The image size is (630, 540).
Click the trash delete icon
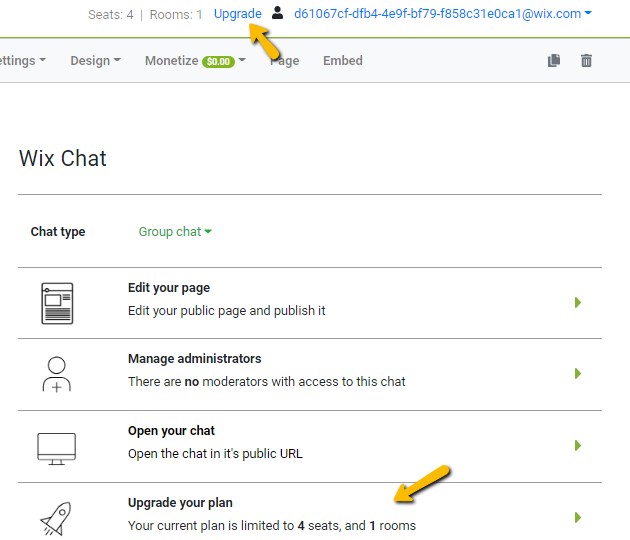click(x=587, y=61)
